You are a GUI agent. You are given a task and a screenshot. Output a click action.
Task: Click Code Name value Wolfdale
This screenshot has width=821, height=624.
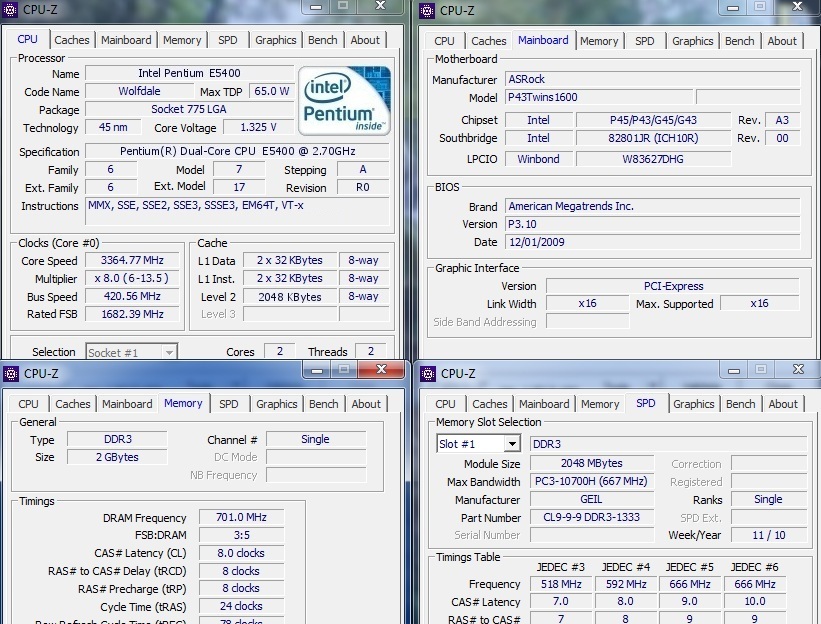pos(139,91)
